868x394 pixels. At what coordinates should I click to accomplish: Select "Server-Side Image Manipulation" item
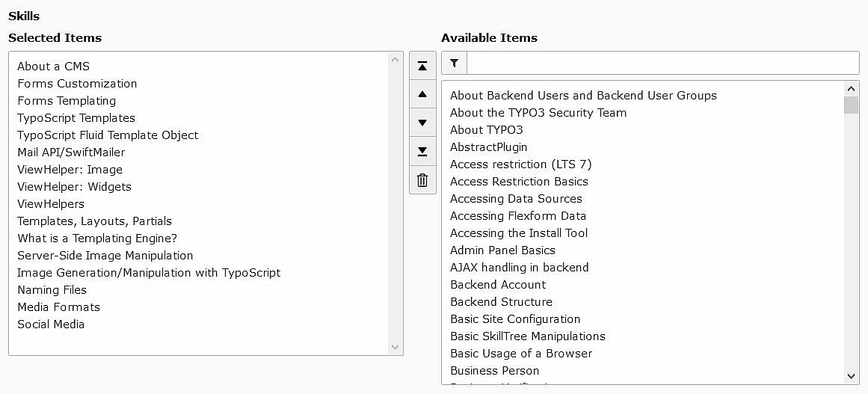pos(105,256)
